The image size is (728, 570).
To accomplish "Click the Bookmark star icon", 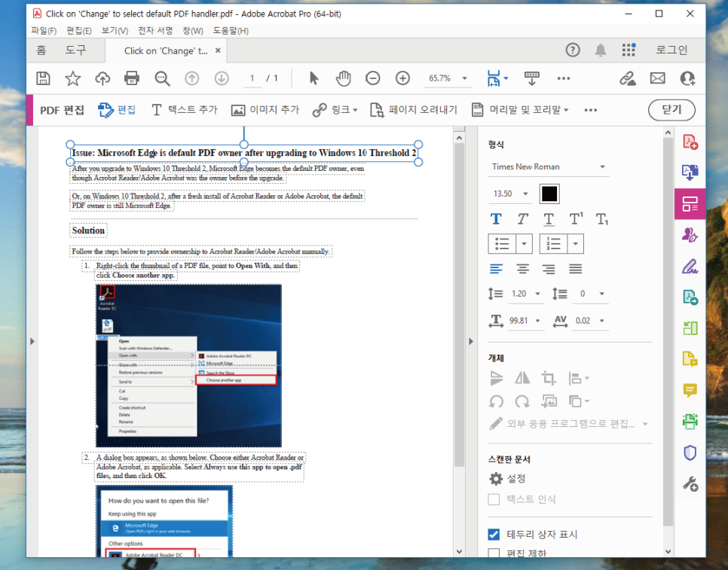I will [x=73, y=78].
